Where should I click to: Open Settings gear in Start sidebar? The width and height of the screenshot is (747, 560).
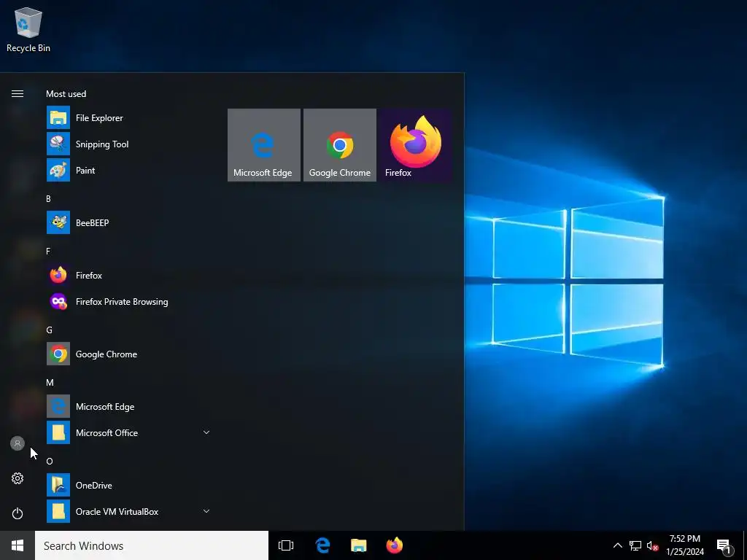(18, 478)
